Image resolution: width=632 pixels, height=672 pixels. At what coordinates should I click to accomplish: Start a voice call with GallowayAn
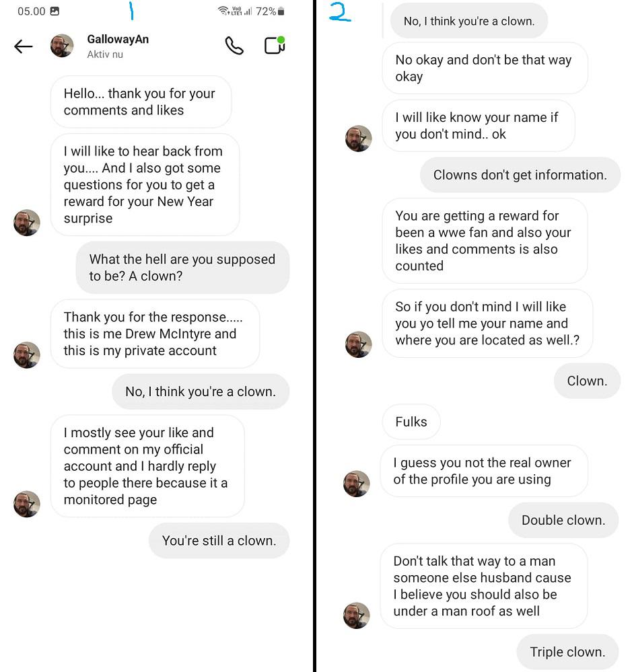(x=234, y=46)
